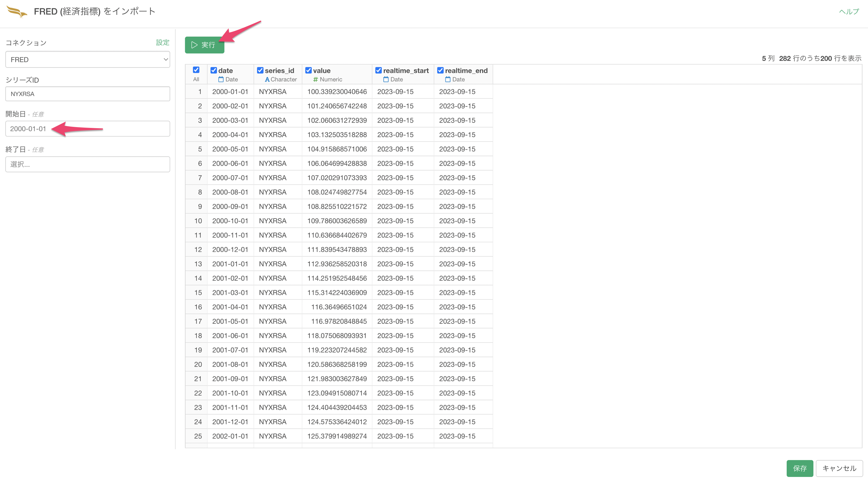The image size is (868, 479).
Task: Click date cell 2000-04-01
Action: [x=230, y=135]
